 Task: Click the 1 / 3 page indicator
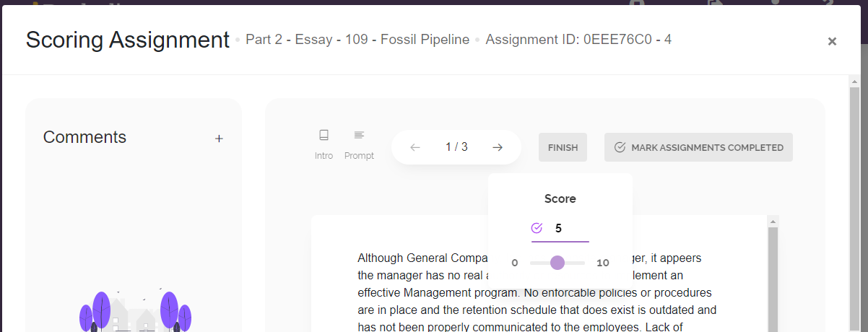[x=456, y=147]
